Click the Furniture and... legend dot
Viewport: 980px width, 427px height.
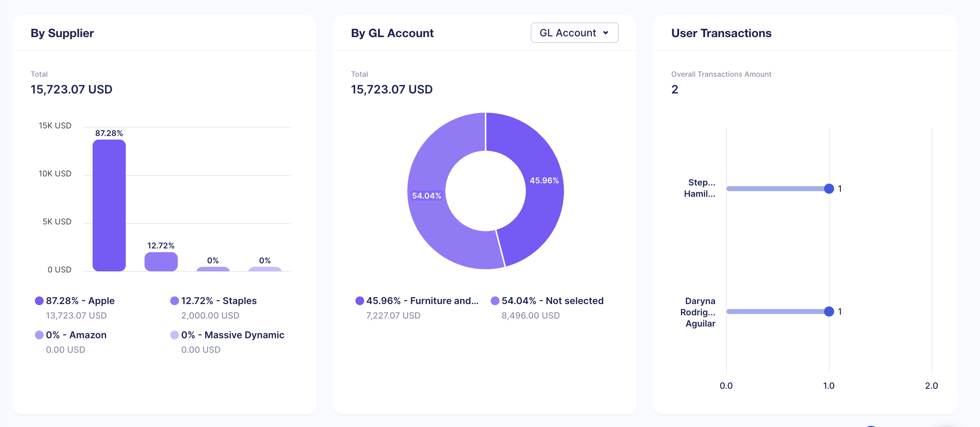(x=359, y=301)
